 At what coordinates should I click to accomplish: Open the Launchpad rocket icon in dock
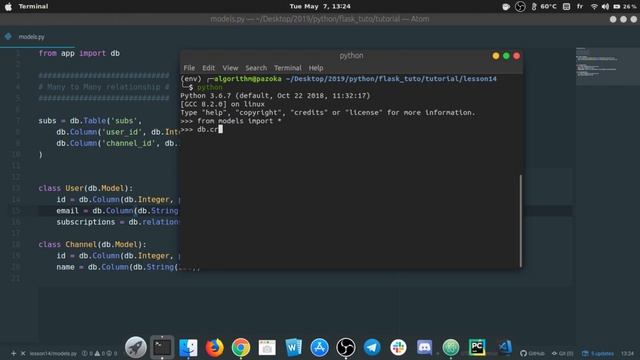coord(136,348)
